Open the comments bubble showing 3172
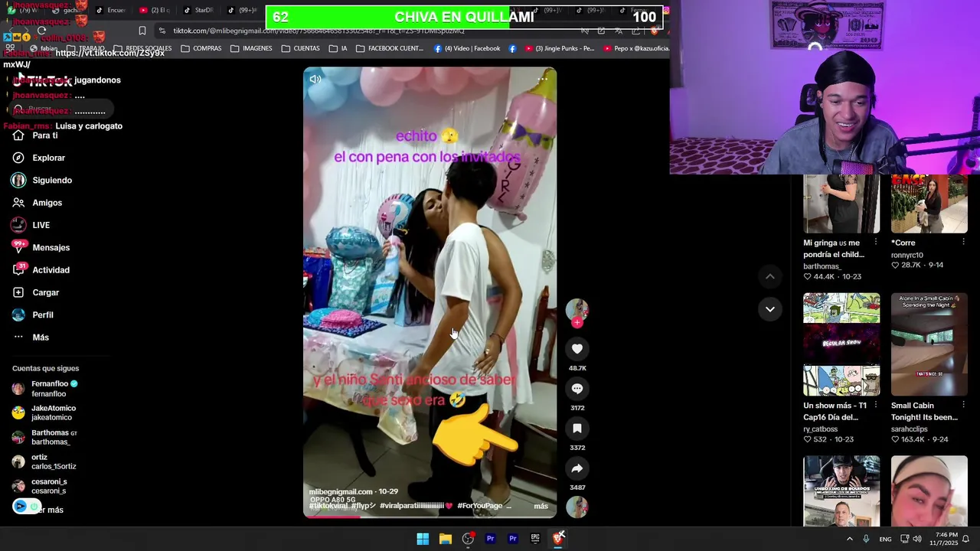This screenshot has height=551, width=980. pos(577,389)
